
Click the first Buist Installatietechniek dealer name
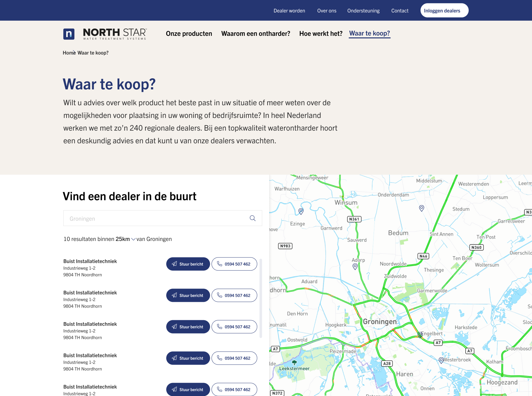click(x=90, y=261)
